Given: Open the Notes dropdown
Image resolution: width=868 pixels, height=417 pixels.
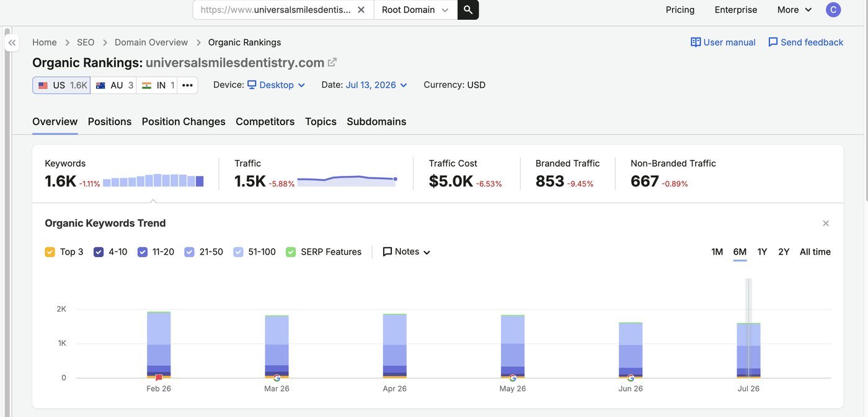Looking at the screenshot, I should pos(407,252).
